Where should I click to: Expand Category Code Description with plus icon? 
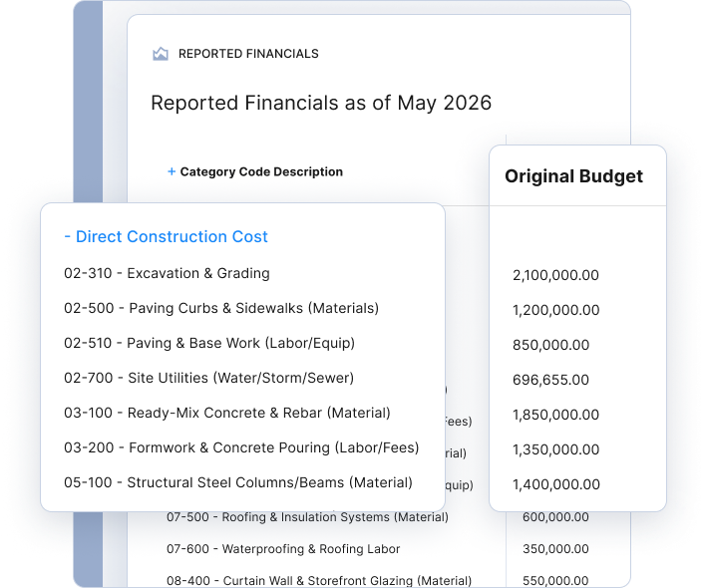click(x=172, y=171)
